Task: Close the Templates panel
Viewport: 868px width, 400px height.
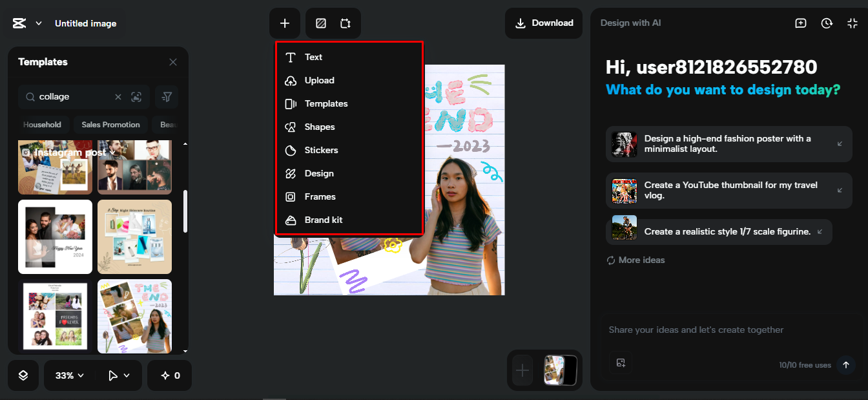Action: coord(173,61)
